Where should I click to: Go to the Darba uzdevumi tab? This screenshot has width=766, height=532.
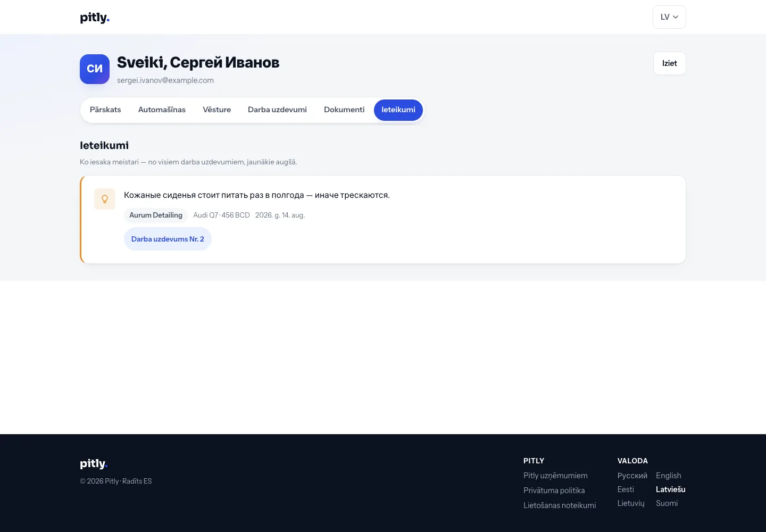click(277, 110)
